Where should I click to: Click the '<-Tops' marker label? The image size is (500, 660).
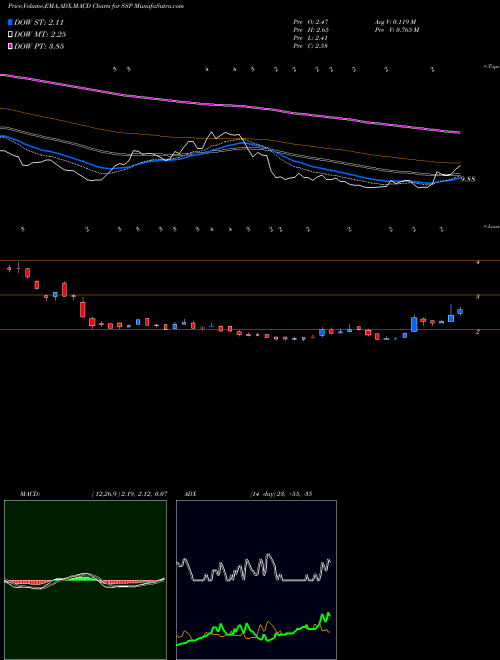coord(491,67)
